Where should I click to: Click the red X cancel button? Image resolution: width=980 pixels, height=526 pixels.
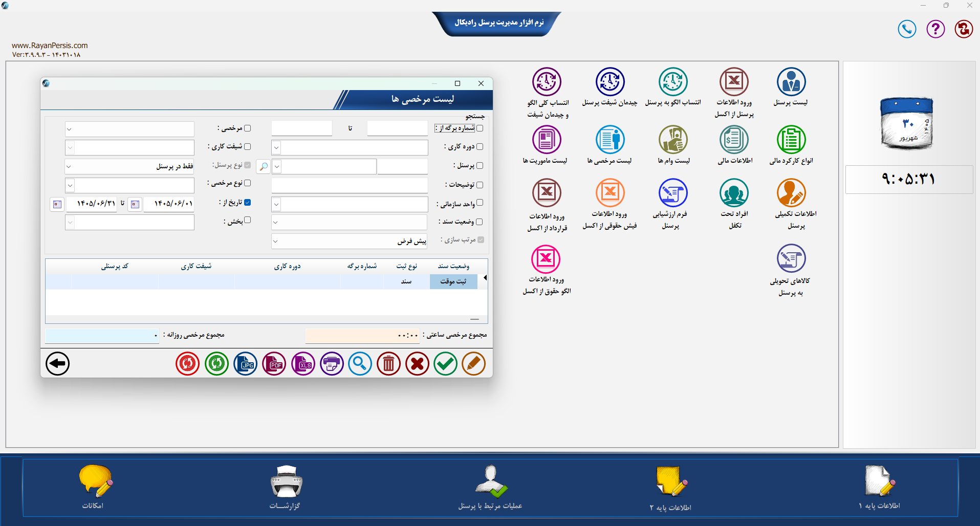coord(417,364)
